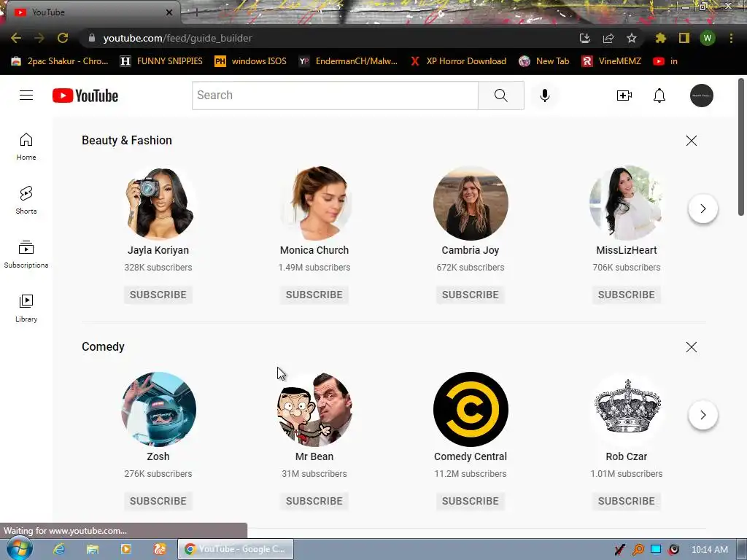Open the Create video icon
This screenshot has height=560, width=747.
(624, 96)
